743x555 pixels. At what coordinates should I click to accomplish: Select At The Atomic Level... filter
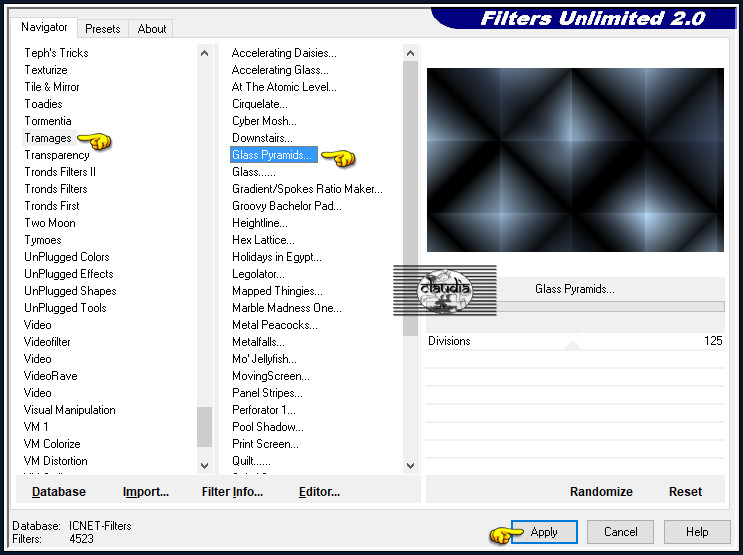[x=284, y=87]
